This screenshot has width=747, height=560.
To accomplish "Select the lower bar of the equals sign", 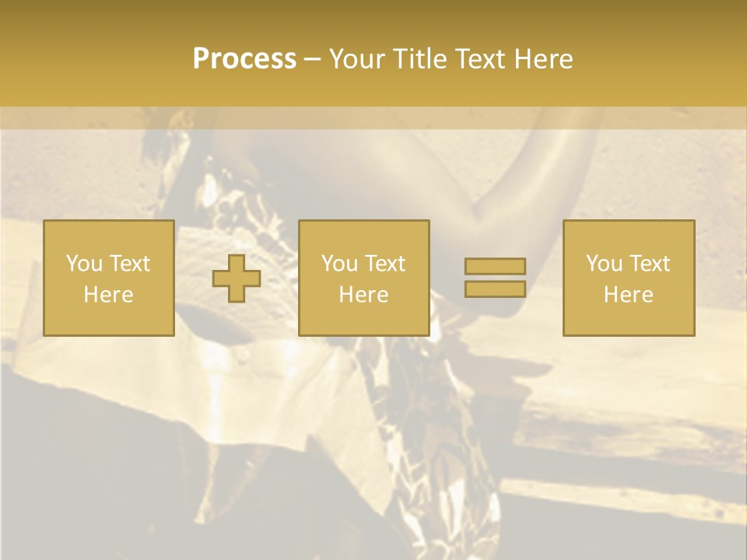I will click(495, 289).
